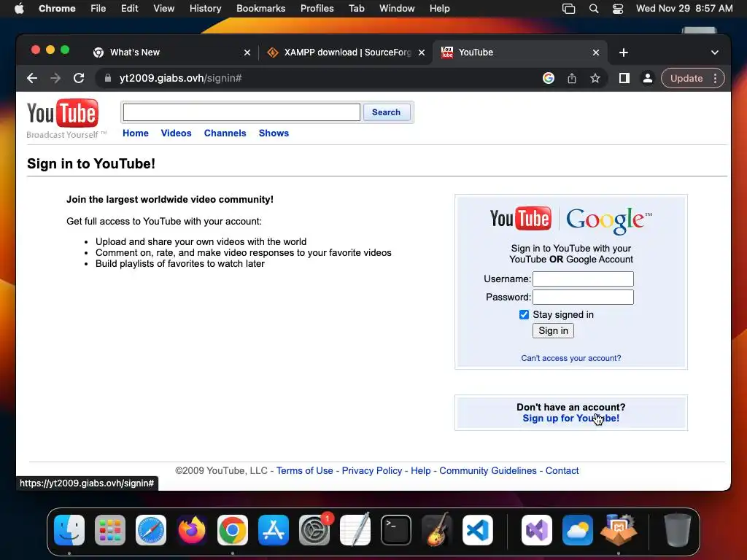Go to the Videos page
Viewport: 747px width, 560px height.
click(177, 133)
